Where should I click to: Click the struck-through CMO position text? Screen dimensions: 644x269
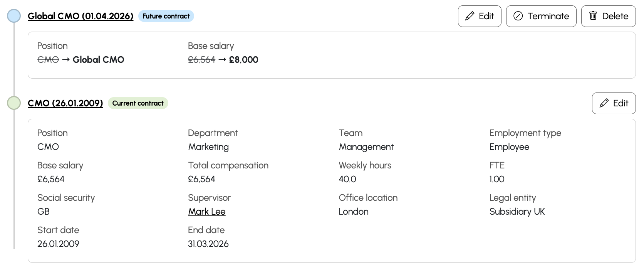48,60
